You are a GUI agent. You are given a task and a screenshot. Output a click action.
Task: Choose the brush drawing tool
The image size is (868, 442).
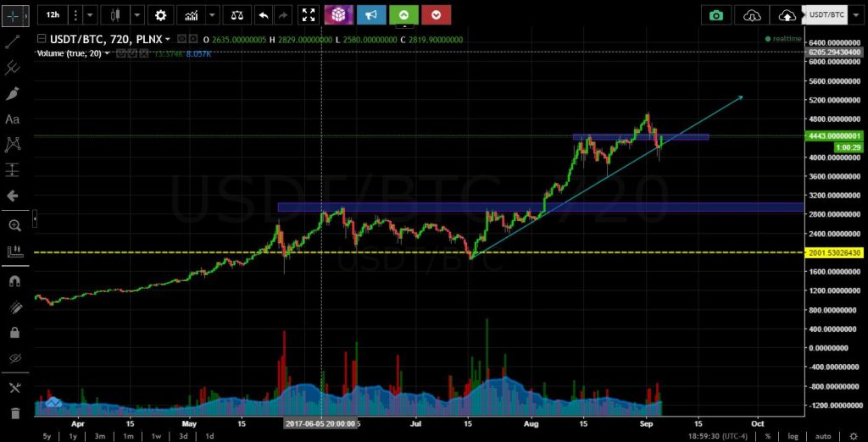pyautogui.click(x=13, y=93)
